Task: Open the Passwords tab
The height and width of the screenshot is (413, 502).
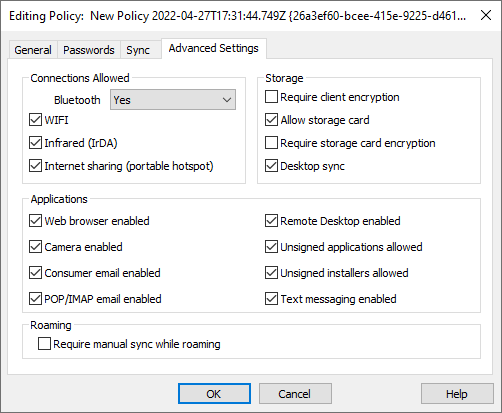Action: coord(89,50)
